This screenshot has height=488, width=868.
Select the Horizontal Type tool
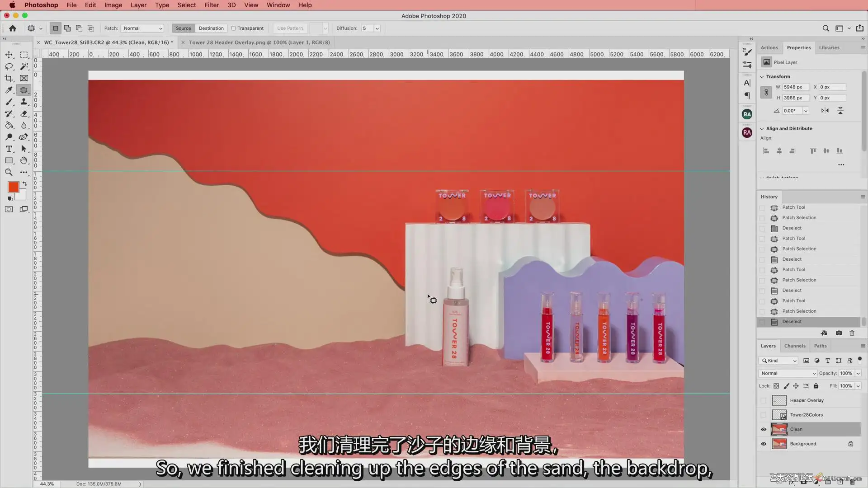(x=9, y=149)
